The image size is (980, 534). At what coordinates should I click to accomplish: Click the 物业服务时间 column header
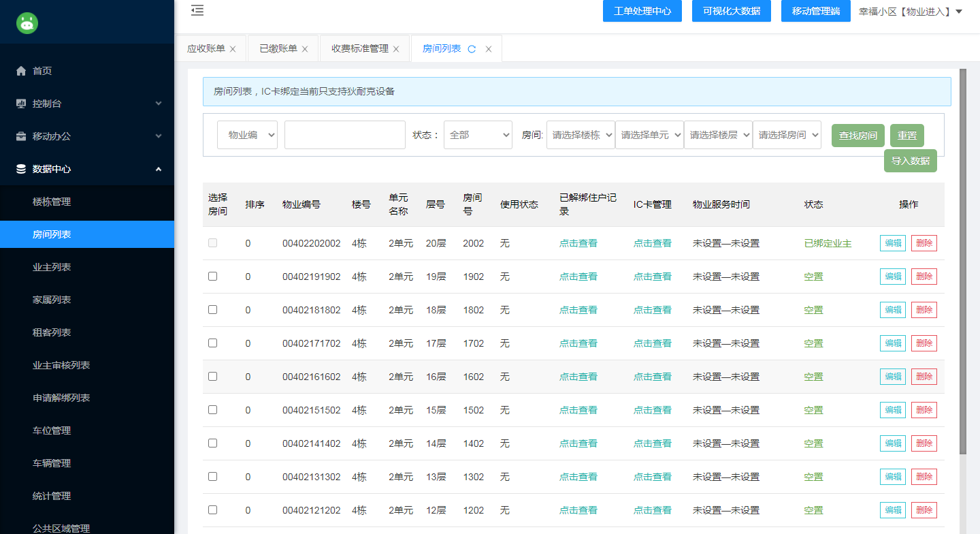coord(721,204)
